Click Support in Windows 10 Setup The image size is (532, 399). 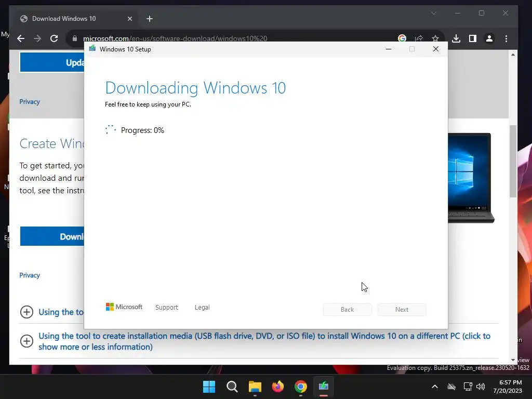click(167, 308)
